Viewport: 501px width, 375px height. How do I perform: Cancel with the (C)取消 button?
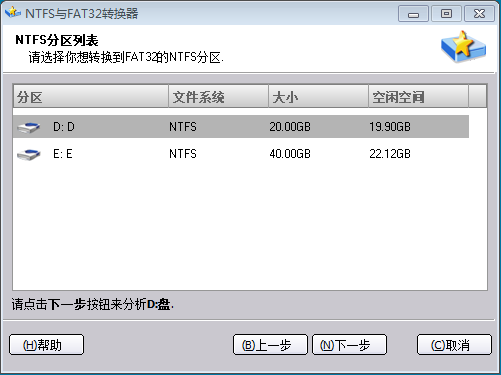[454, 345]
